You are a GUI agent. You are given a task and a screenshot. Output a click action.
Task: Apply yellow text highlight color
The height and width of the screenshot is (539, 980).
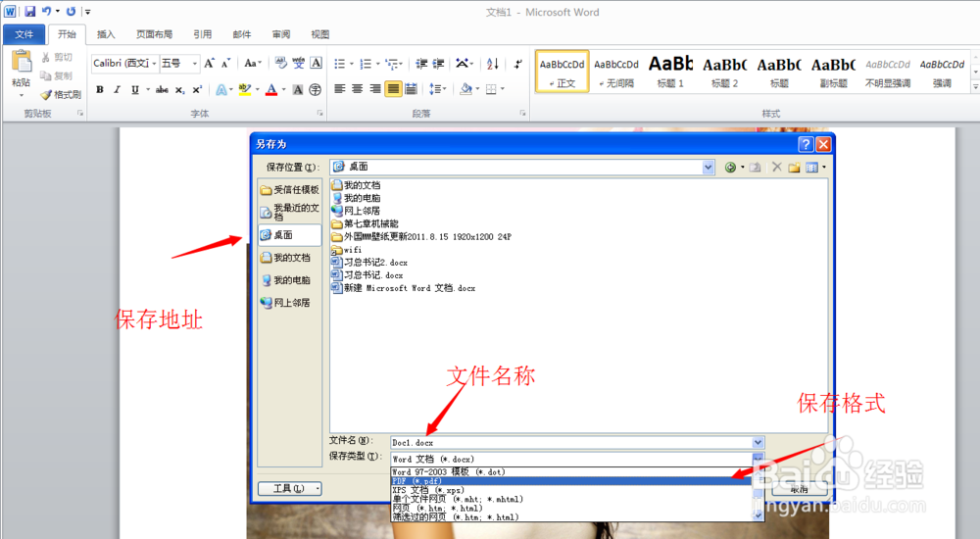[244, 90]
